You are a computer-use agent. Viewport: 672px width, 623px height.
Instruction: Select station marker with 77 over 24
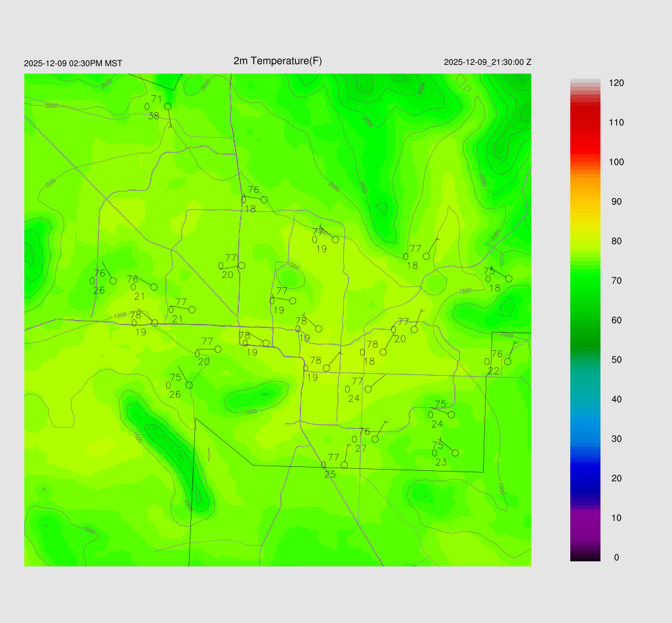point(368,389)
